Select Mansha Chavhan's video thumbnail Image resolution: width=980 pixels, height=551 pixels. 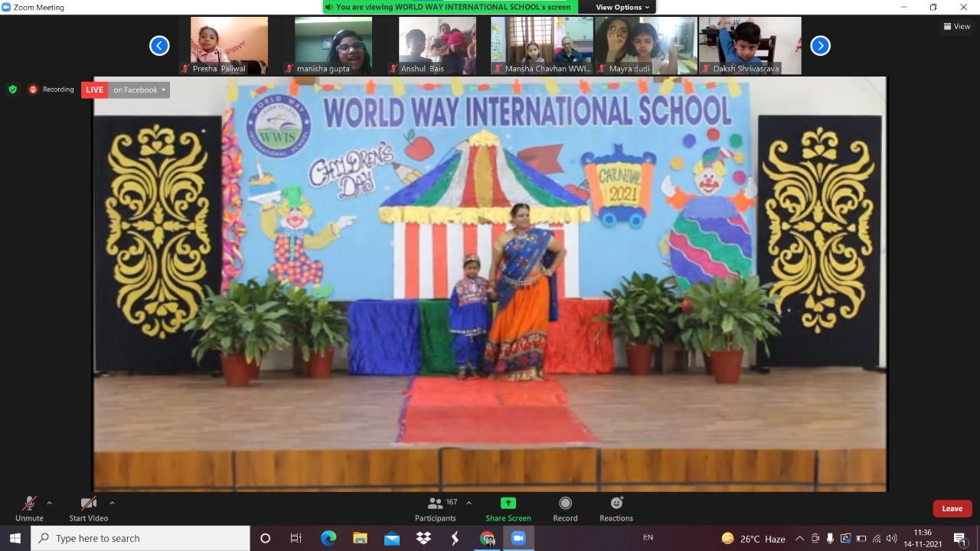point(542,46)
